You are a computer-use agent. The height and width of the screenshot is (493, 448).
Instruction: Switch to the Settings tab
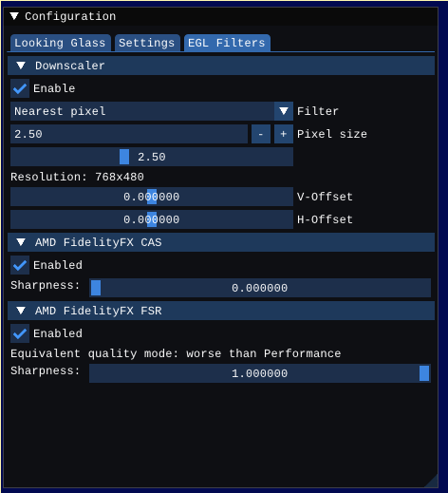(x=147, y=43)
